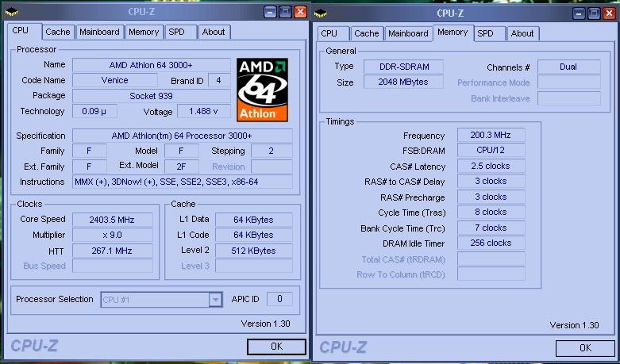Click the empty Bank Interleave field

click(568, 98)
